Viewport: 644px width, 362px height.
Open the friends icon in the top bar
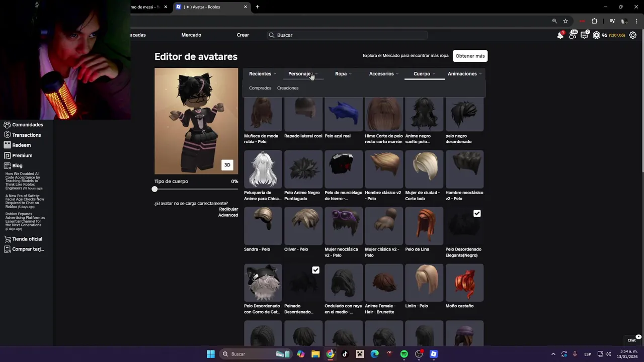pyautogui.click(x=573, y=35)
